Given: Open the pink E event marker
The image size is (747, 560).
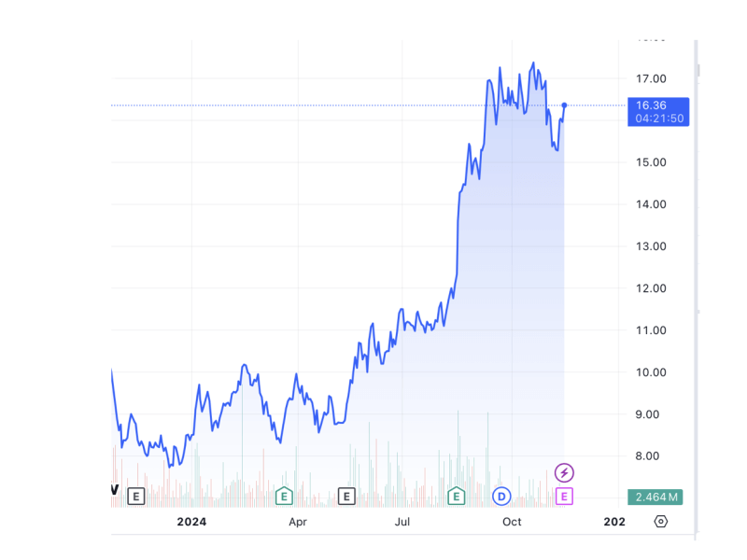Looking at the screenshot, I should (x=564, y=496).
